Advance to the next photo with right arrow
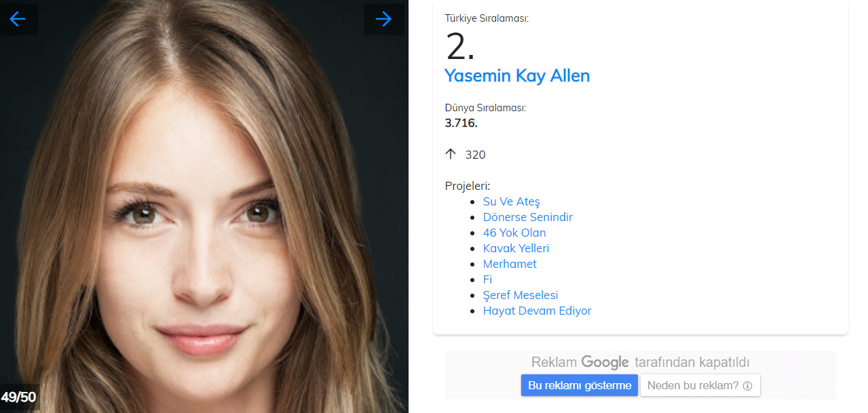This screenshot has width=868, height=413. 383,19
